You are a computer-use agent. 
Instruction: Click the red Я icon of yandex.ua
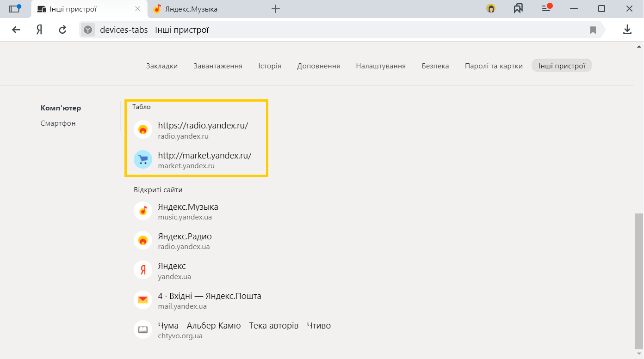[143, 270]
